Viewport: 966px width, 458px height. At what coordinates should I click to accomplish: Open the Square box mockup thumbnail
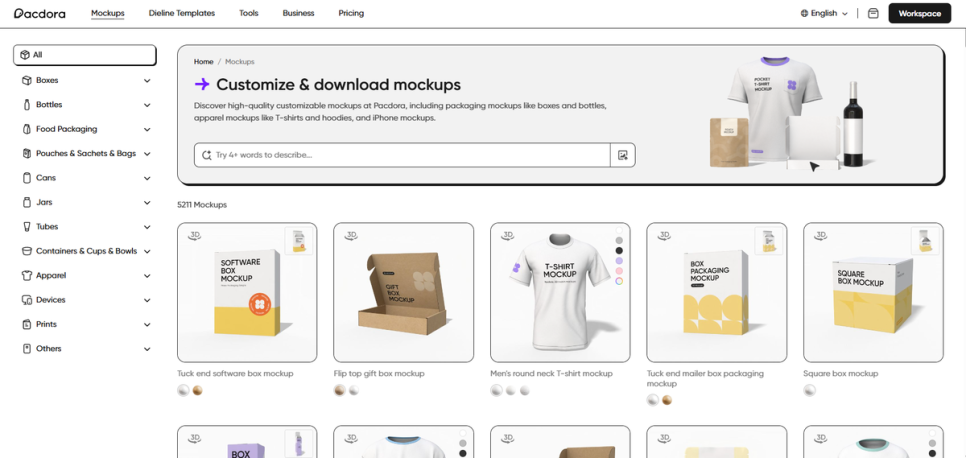(x=873, y=292)
